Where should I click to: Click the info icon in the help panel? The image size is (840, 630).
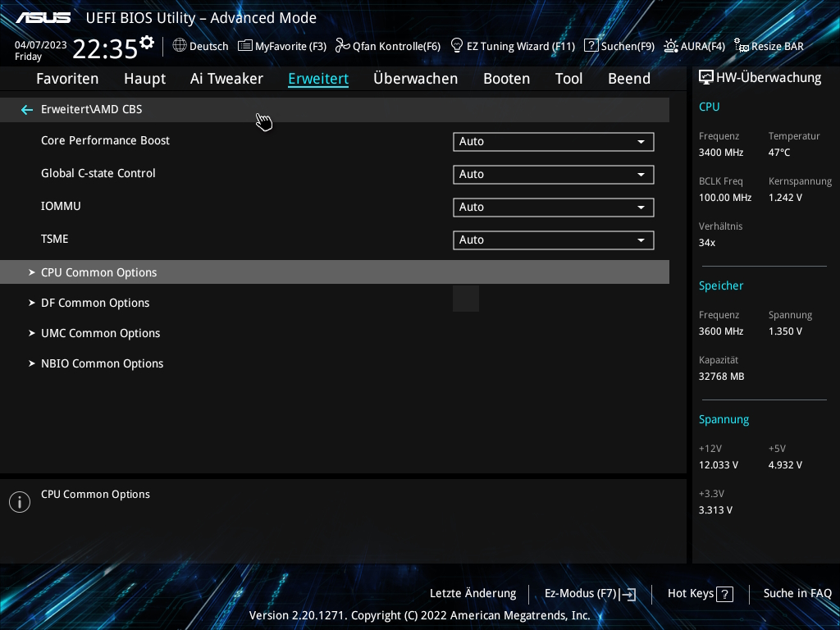(x=20, y=502)
